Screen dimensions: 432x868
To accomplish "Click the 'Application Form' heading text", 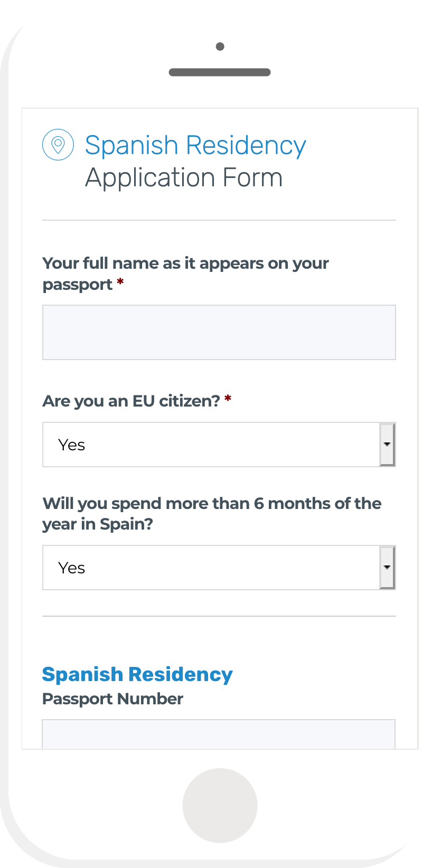I will pyautogui.click(x=184, y=177).
